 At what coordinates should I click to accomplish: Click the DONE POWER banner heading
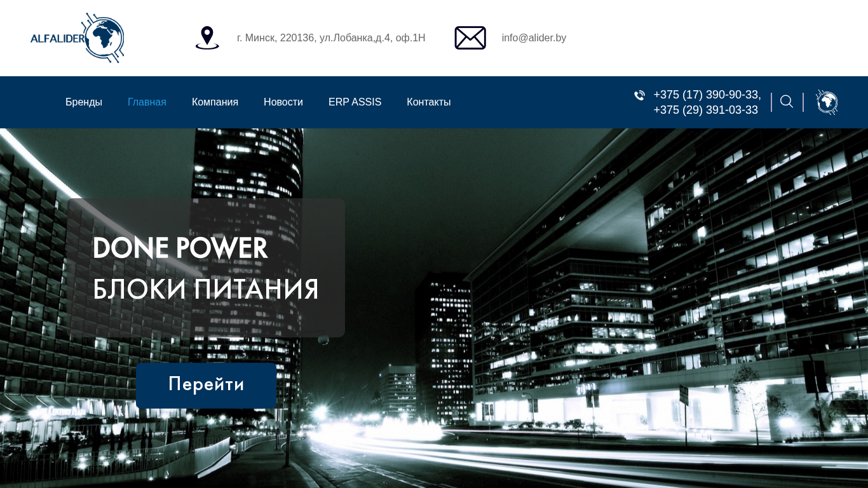coord(180,248)
